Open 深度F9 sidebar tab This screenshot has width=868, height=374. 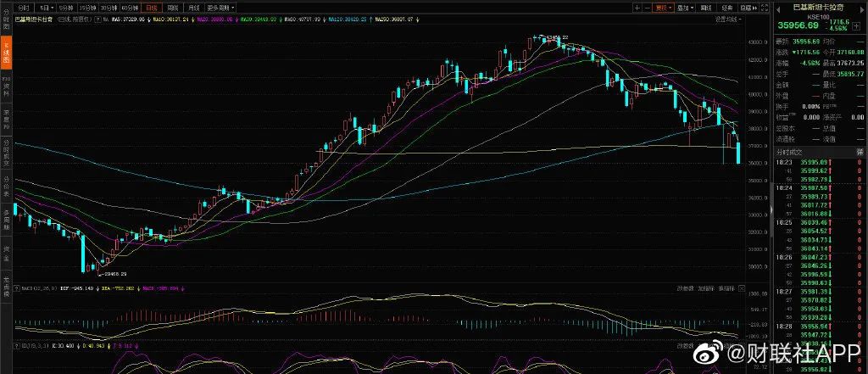point(6,119)
